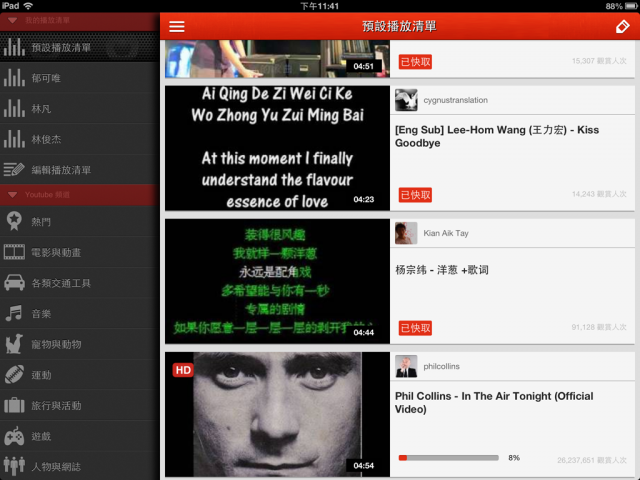Click the 8% progress label
The image size is (640, 480).
(514, 458)
